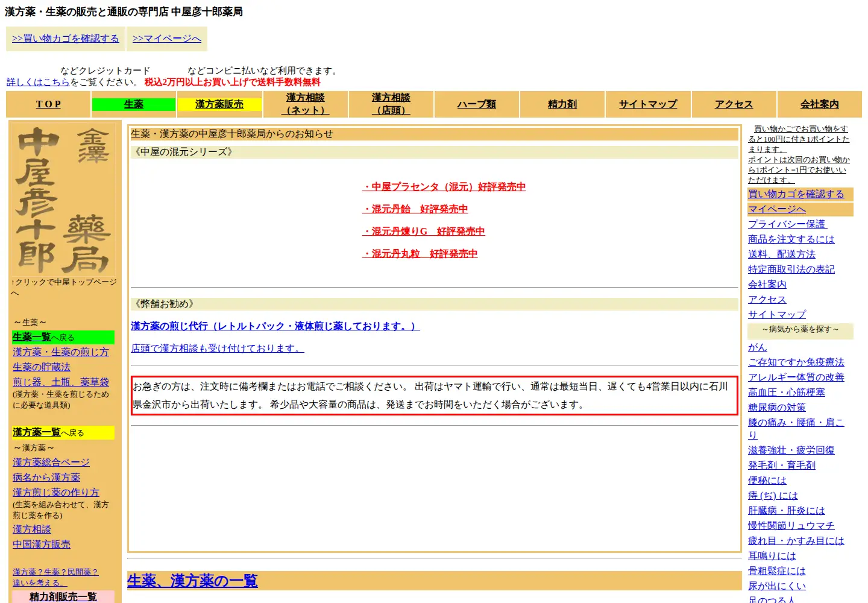Open 混元丹丸粒 好評発売中 link
Screen dimensions: 868x603
tap(420, 254)
